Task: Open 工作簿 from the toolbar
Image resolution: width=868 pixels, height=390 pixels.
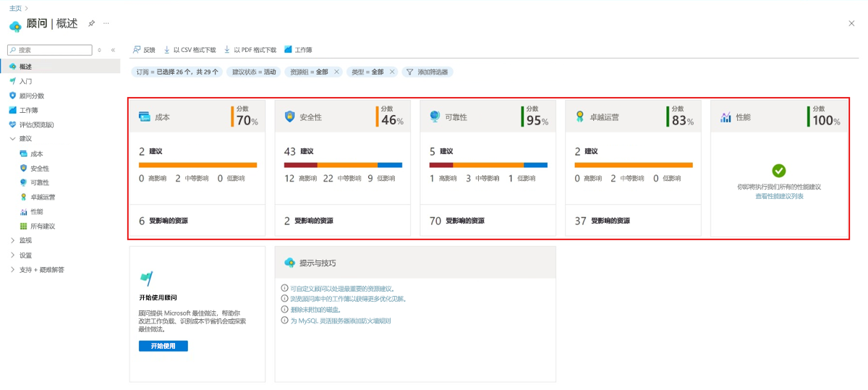Action: coord(298,50)
